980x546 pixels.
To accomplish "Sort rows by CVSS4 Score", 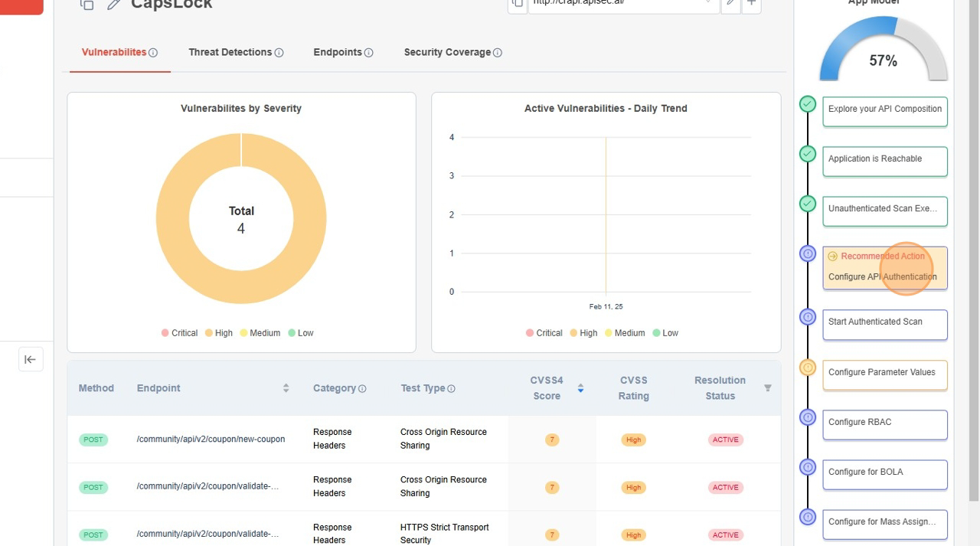I will [580, 388].
